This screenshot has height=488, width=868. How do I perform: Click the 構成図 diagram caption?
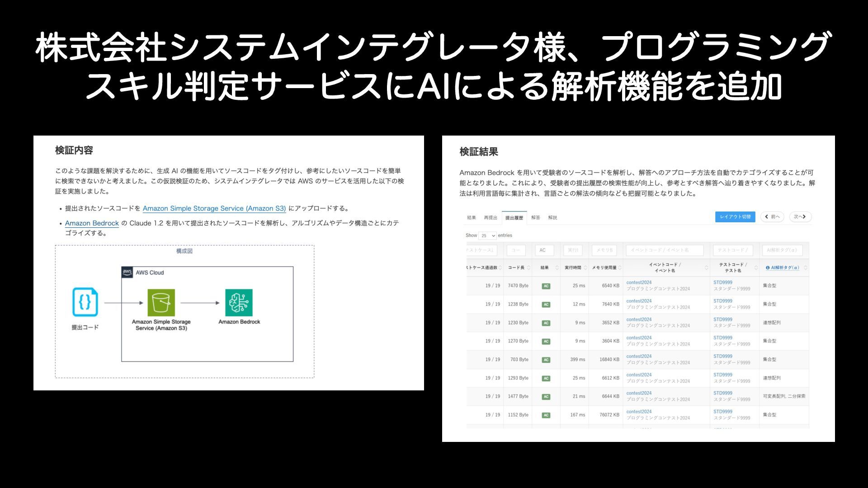184,251
